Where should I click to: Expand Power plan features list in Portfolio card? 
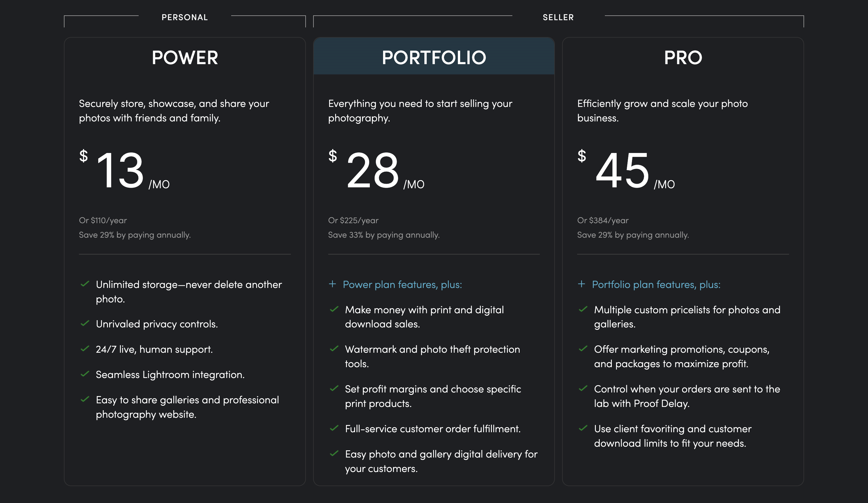402,285
